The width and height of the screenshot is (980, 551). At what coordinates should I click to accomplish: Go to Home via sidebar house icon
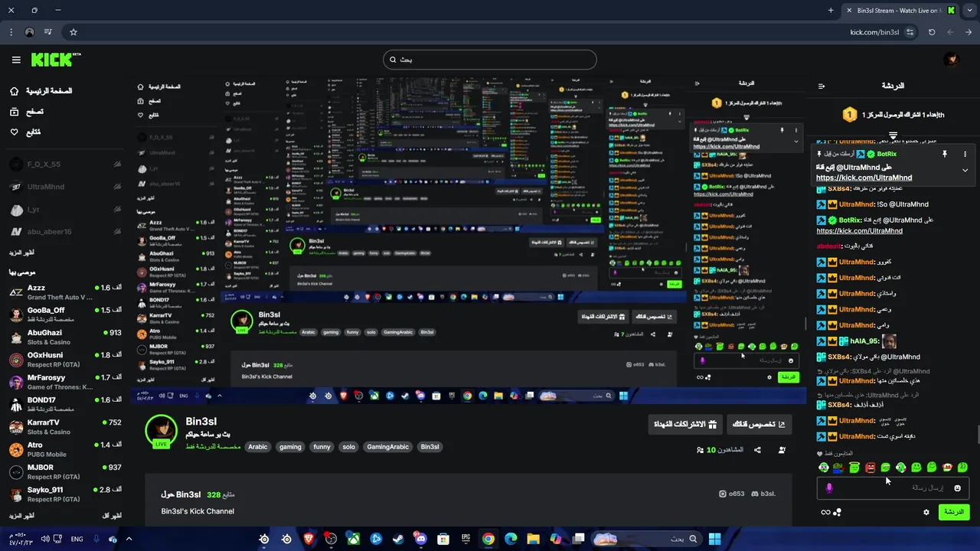tap(14, 91)
